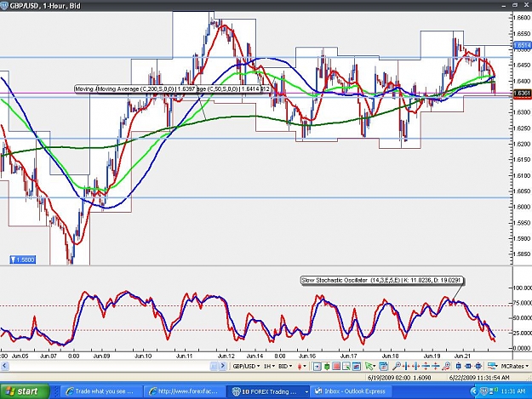
Task: Click the first vertical scale icon
Action: [x=426, y=366]
